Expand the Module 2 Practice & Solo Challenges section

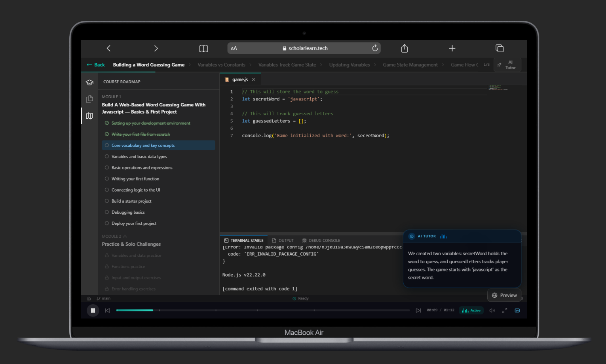[131, 244]
